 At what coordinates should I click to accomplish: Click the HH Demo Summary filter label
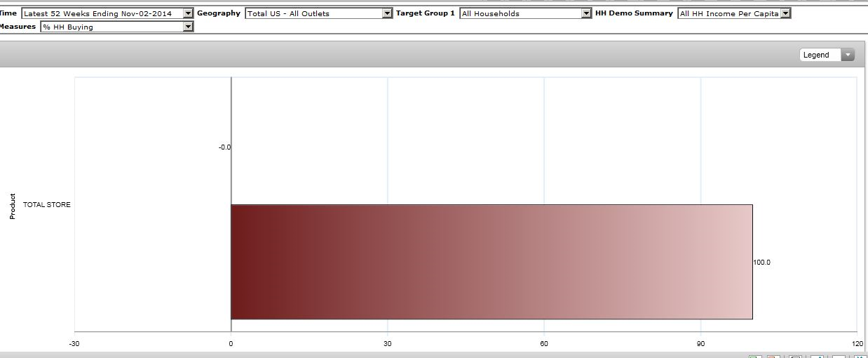pyautogui.click(x=634, y=13)
